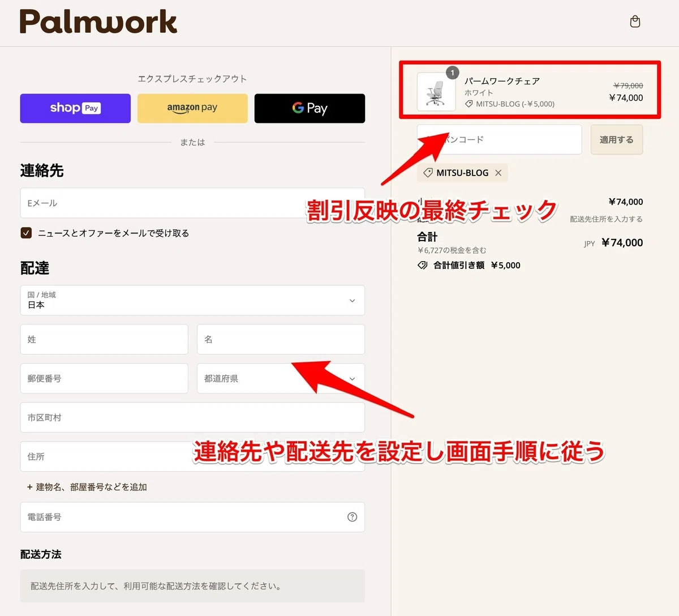Viewport: 679px width, 616px height.
Task: Focus the Eメール input field
Action: point(192,203)
